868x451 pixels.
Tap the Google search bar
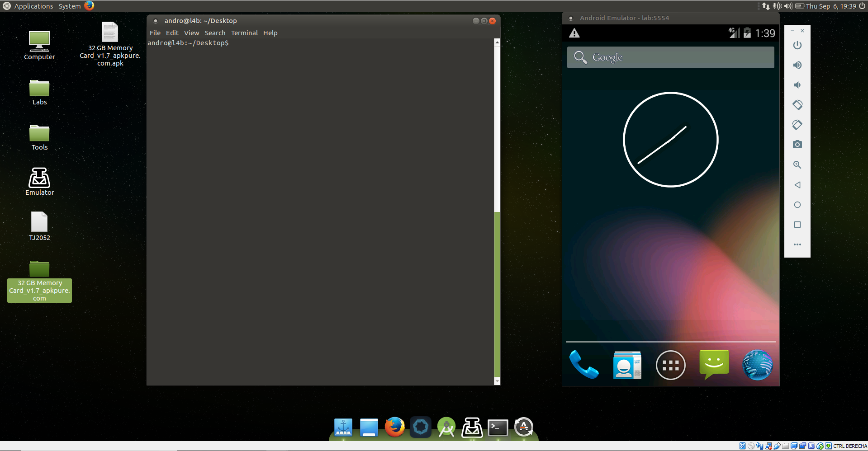tap(670, 57)
